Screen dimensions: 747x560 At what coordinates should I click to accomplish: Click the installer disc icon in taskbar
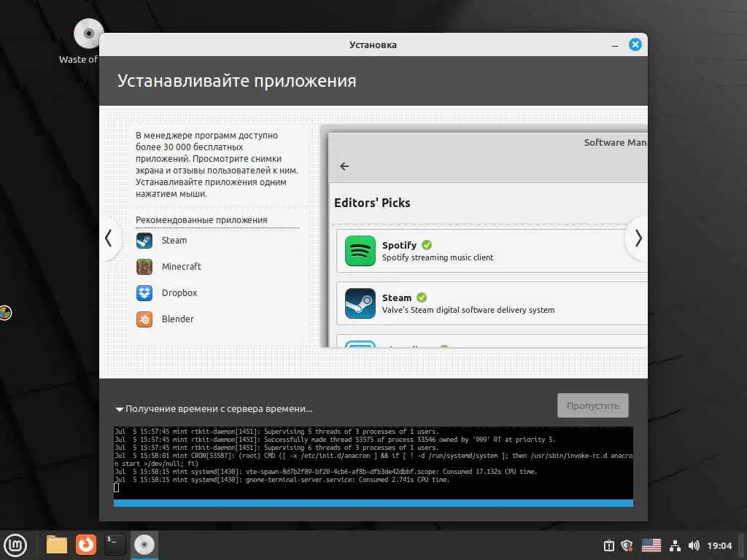point(144,545)
